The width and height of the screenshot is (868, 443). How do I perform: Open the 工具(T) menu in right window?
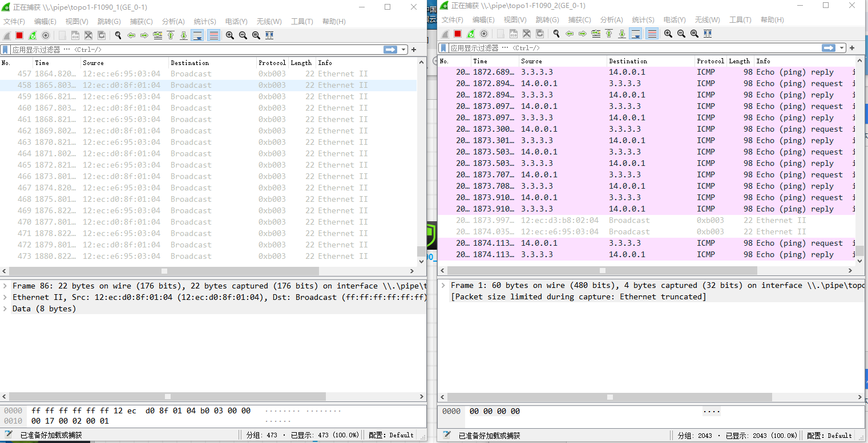point(740,20)
